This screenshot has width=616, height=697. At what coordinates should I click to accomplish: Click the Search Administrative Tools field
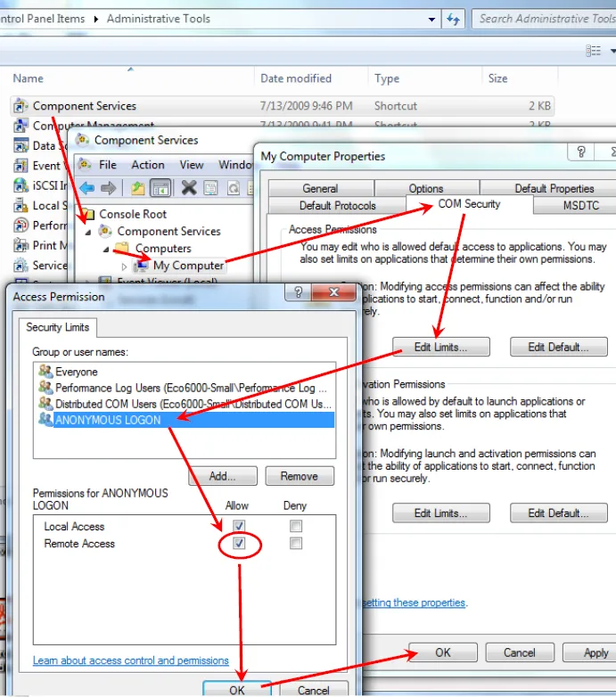coord(545,19)
